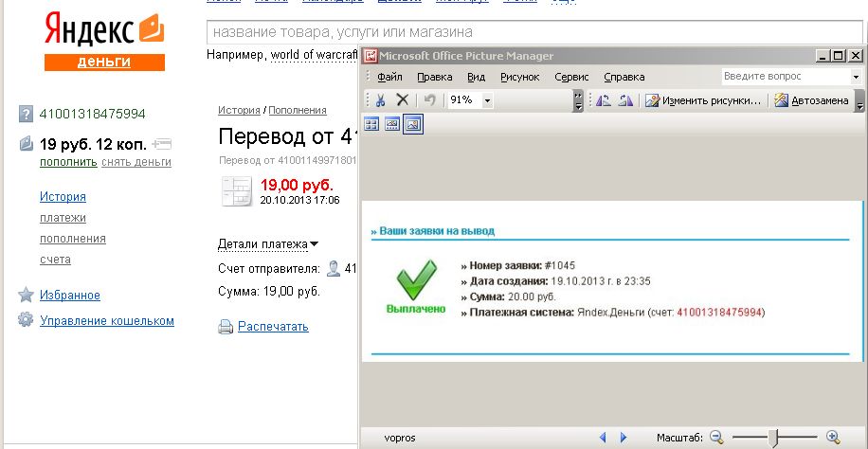Screen dimensions: 868x449
Task: Expand toolbar options chevron after zoom box
Action: (578, 100)
